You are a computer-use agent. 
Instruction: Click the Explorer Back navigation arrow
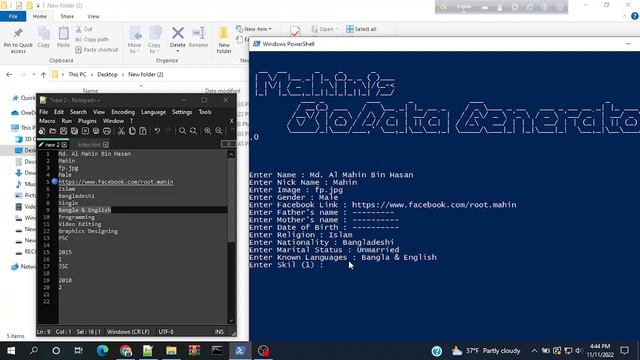click(x=9, y=75)
